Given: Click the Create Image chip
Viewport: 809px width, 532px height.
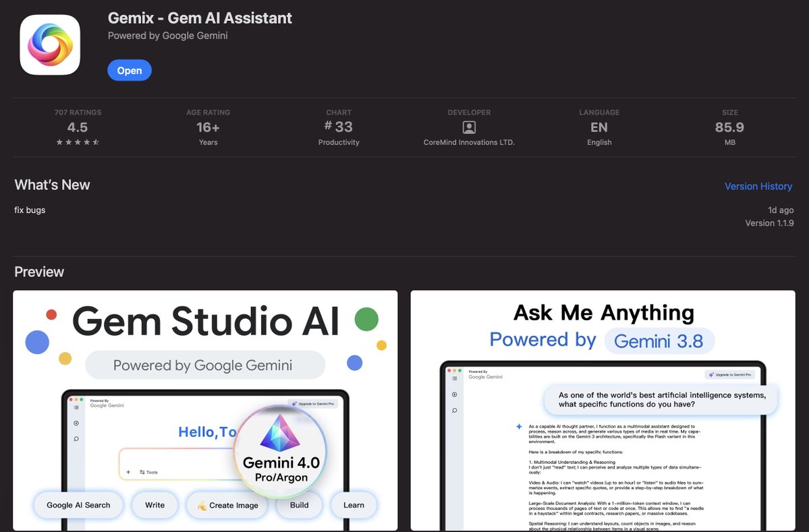Looking at the screenshot, I should [227, 505].
